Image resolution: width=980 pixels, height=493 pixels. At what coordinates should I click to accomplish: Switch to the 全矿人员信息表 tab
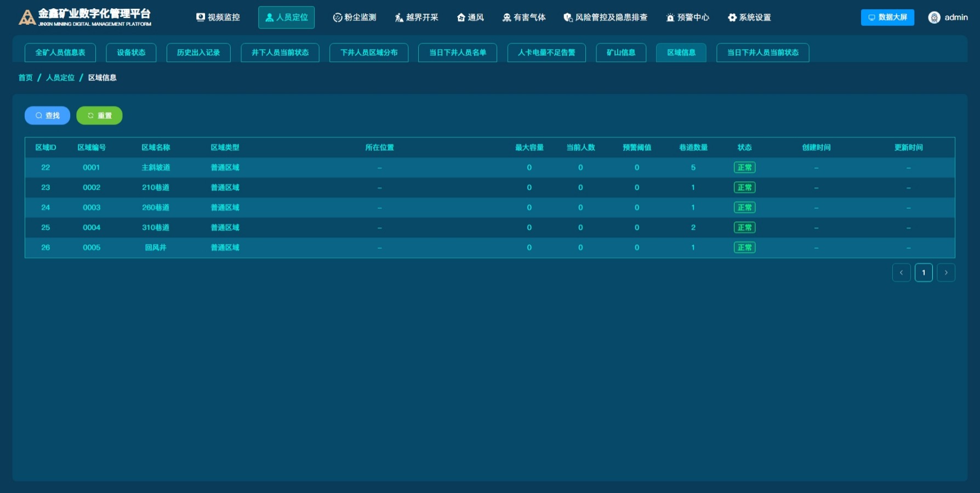(x=60, y=53)
